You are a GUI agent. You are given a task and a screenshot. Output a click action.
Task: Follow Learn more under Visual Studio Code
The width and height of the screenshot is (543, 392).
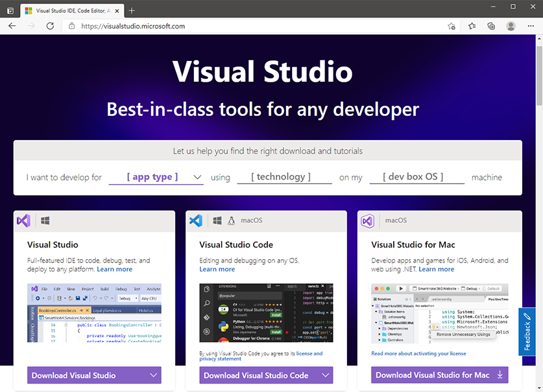217,269
